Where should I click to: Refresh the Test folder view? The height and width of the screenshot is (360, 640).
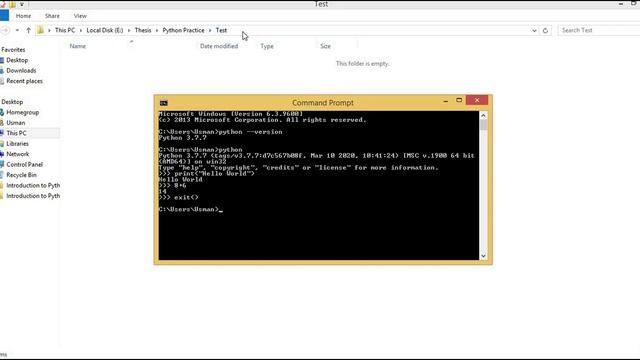point(545,31)
